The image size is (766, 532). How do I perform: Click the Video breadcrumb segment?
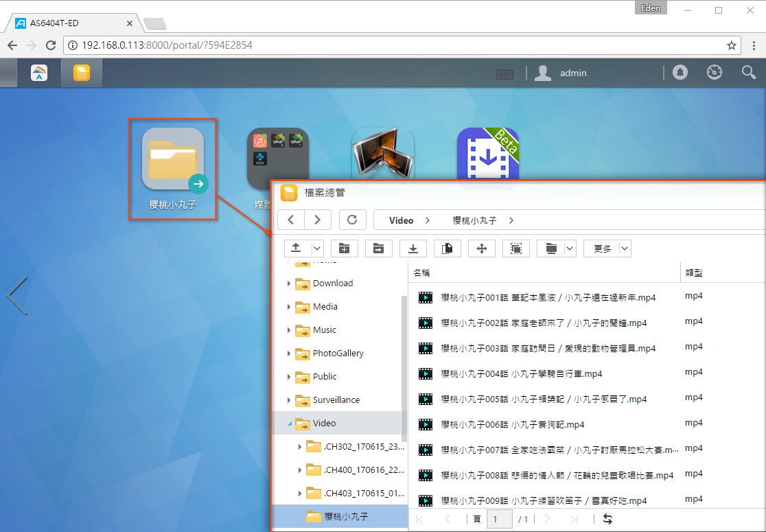tap(401, 220)
